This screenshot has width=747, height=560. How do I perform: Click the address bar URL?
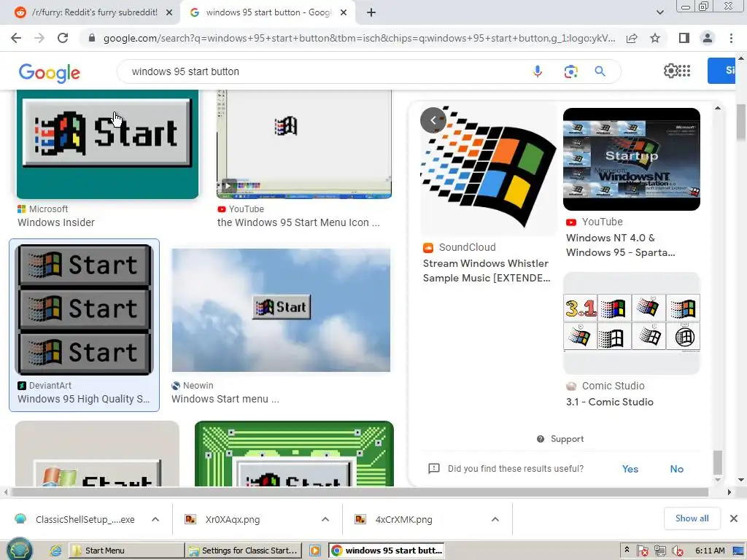pyautogui.click(x=359, y=38)
